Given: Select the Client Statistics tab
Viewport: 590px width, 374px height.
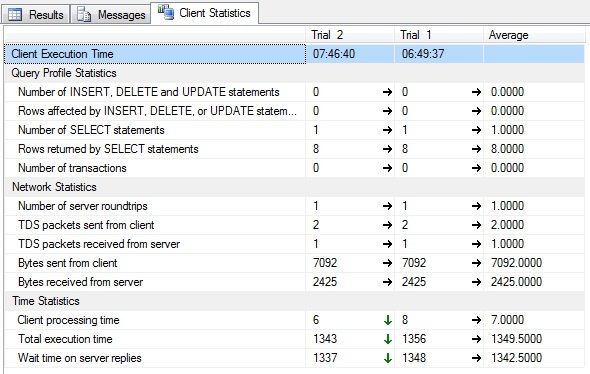Looking at the screenshot, I should coord(205,13).
